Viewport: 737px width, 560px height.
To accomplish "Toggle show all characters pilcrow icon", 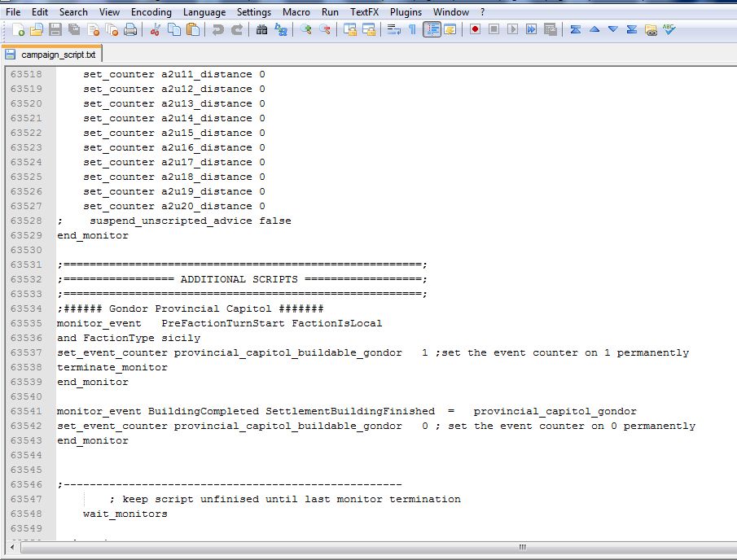I will coord(412,29).
